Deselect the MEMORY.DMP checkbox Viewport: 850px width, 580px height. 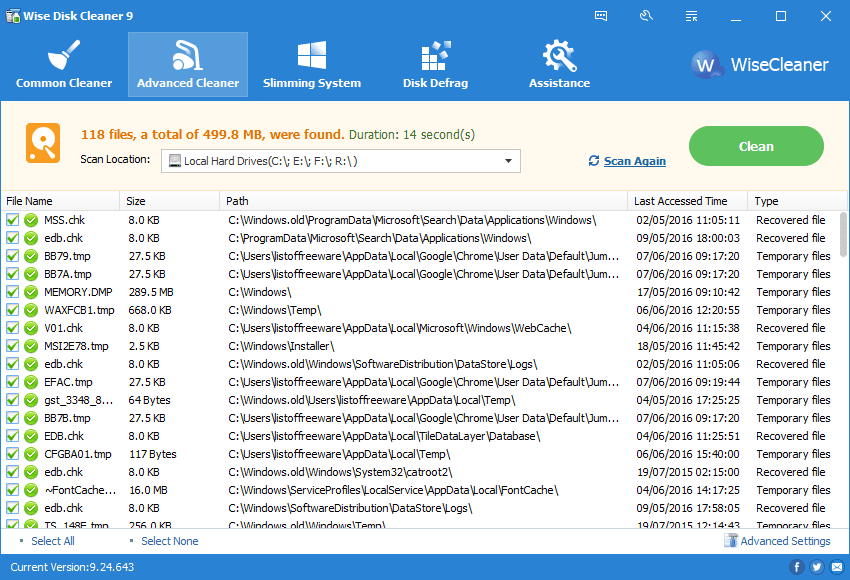[x=12, y=292]
